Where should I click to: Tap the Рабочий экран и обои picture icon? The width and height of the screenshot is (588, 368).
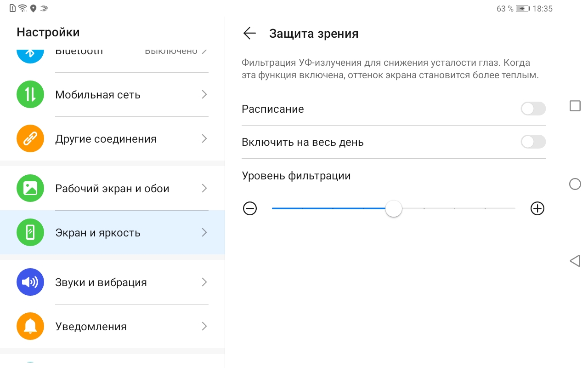[x=30, y=189]
